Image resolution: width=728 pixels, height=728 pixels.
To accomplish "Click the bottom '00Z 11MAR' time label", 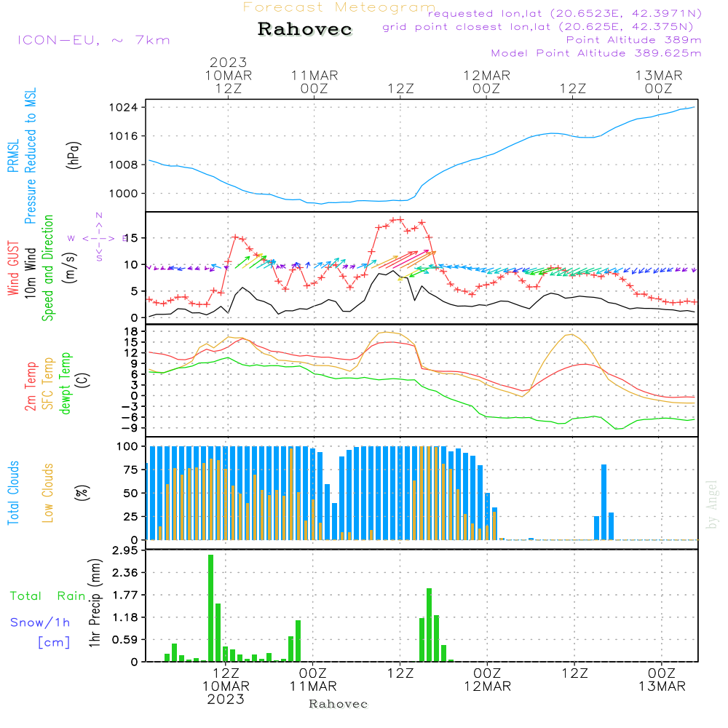I will [313, 680].
